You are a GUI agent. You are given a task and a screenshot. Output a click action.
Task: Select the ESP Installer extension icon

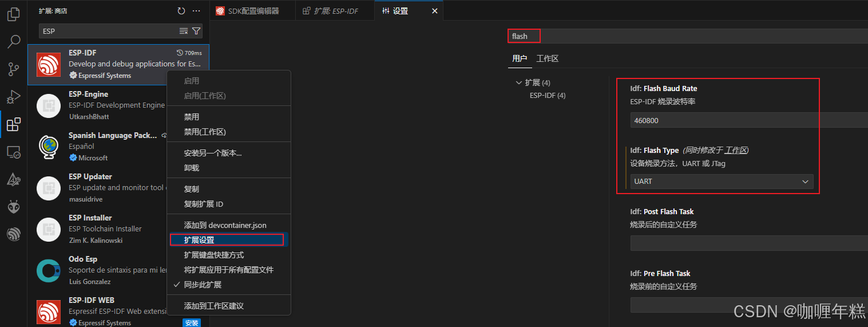pyautogui.click(x=49, y=229)
